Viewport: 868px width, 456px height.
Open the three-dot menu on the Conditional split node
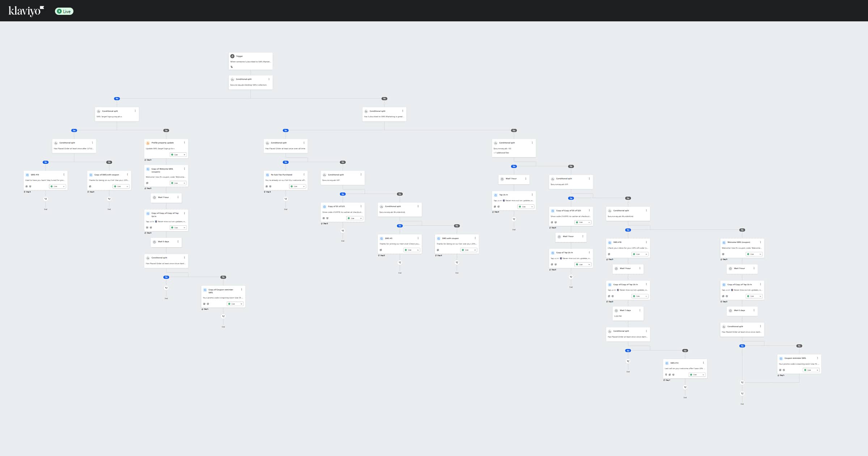click(269, 79)
